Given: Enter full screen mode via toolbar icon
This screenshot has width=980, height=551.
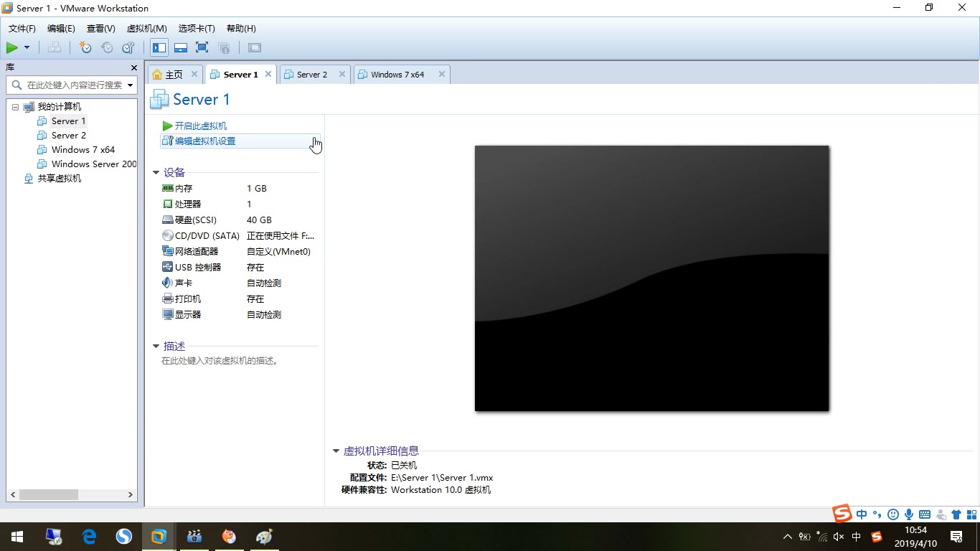Looking at the screenshot, I should tap(202, 48).
